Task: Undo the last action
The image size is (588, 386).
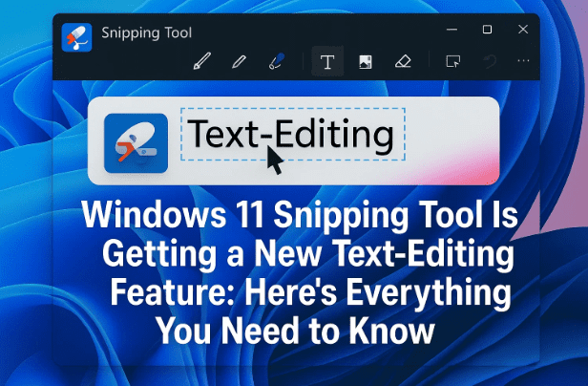Action: pyautogui.click(x=490, y=61)
